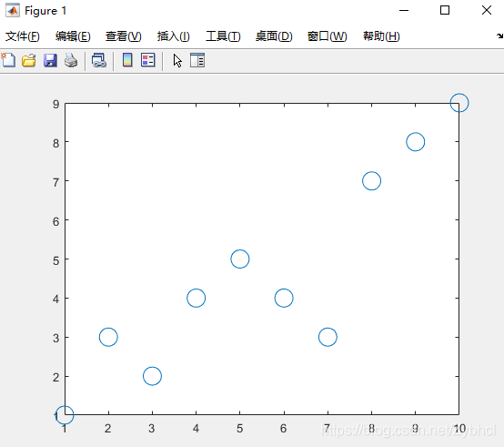
Task: Click the dock figure arrow at the menu bar's right end
Action: pos(499,36)
